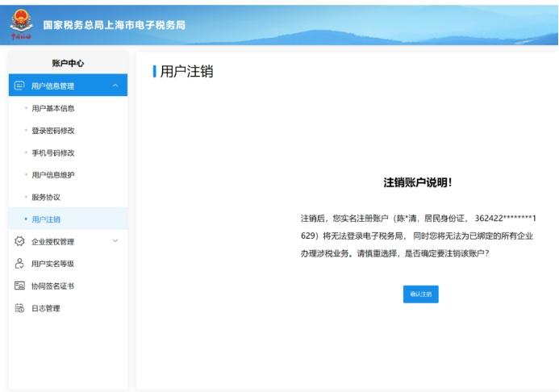Click the 用户信息管理 card icon
The image size is (559, 392).
(x=19, y=85)
